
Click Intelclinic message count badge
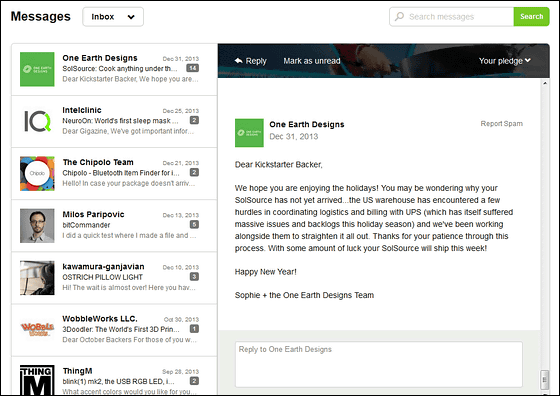pyautogui.click(x=194, y=120)
